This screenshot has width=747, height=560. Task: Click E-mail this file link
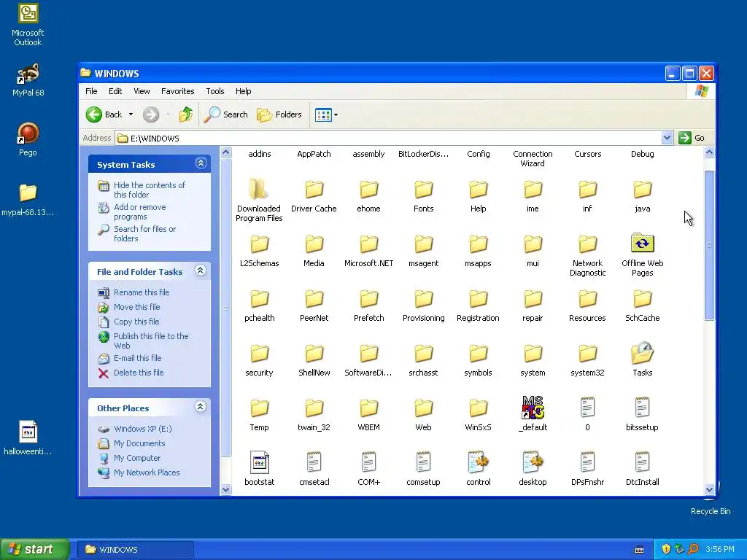[137, 358]
